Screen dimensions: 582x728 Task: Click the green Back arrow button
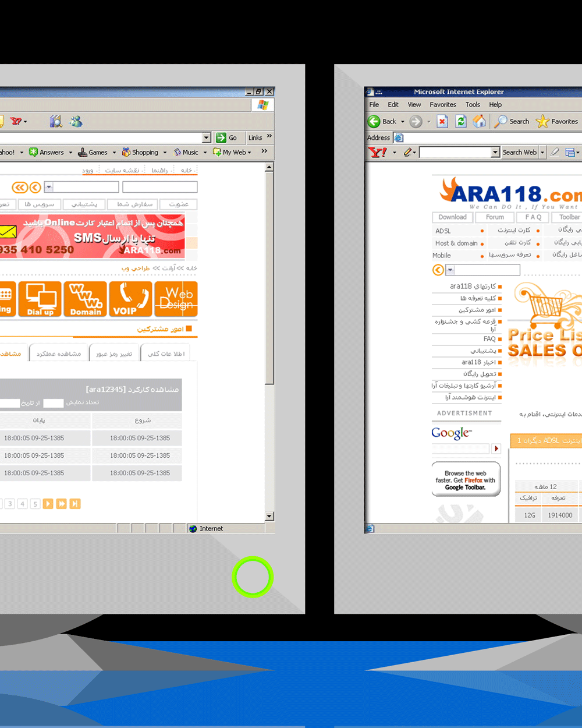tap(374, 121)
